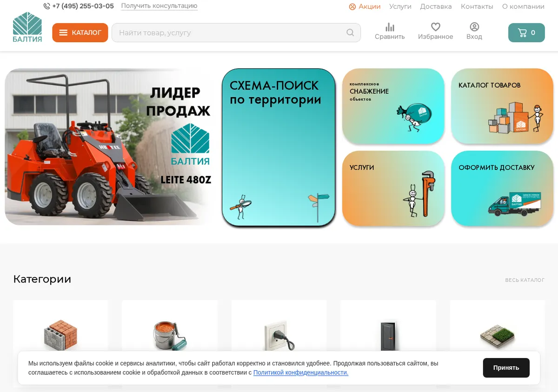Click the phone number +7 (495) 255-03-05

coord(83,6)
